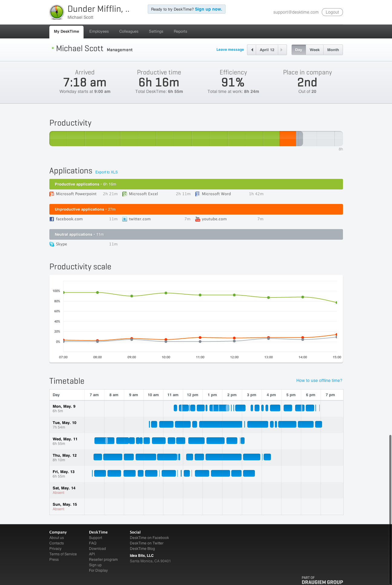Open DeskTime Blog link
The image size is (392, 585).
point(142,549)
